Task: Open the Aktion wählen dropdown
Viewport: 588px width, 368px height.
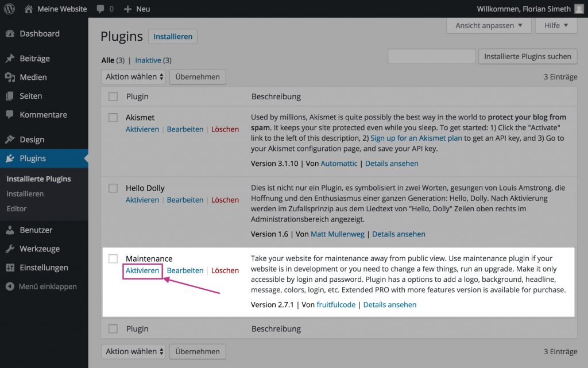Action: [133, 76]
